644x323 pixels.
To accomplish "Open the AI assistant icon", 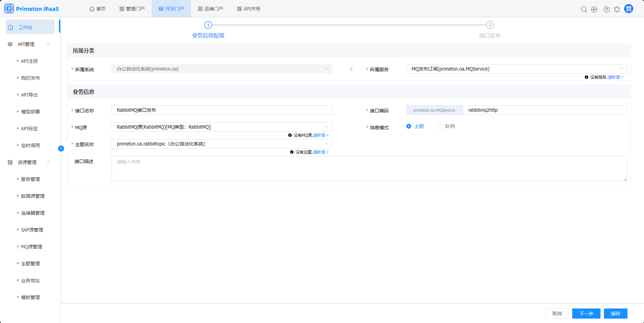I will tap(594, 9).
